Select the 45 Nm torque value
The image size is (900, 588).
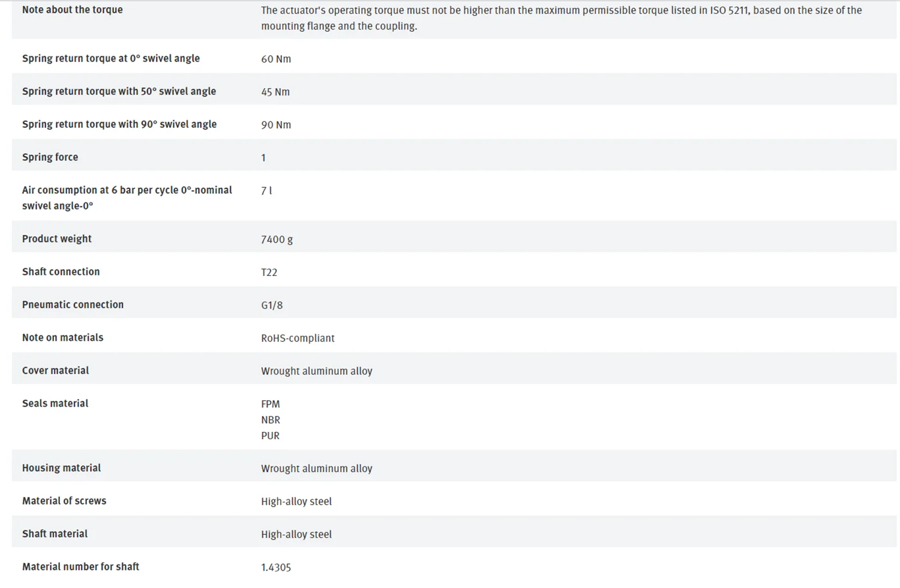[275, 92]
